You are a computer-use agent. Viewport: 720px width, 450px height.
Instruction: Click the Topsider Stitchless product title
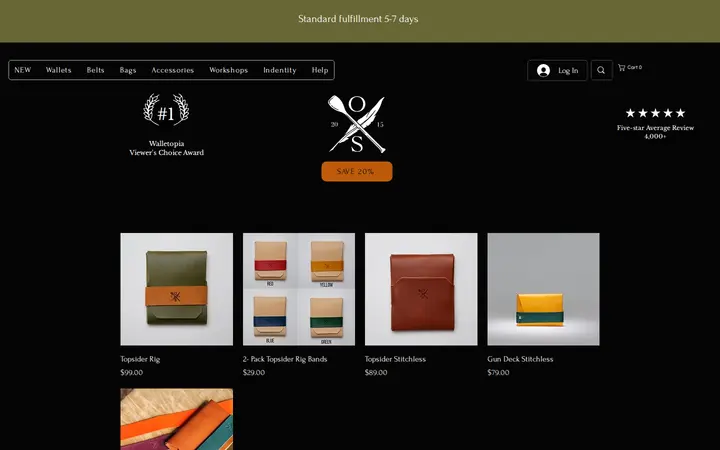pos(395,359)
